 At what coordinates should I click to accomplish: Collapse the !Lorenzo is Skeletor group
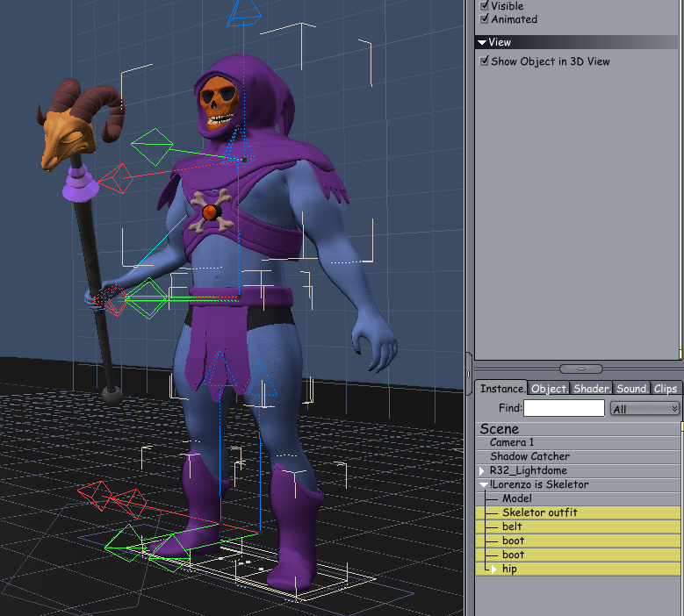pos(483,484)
